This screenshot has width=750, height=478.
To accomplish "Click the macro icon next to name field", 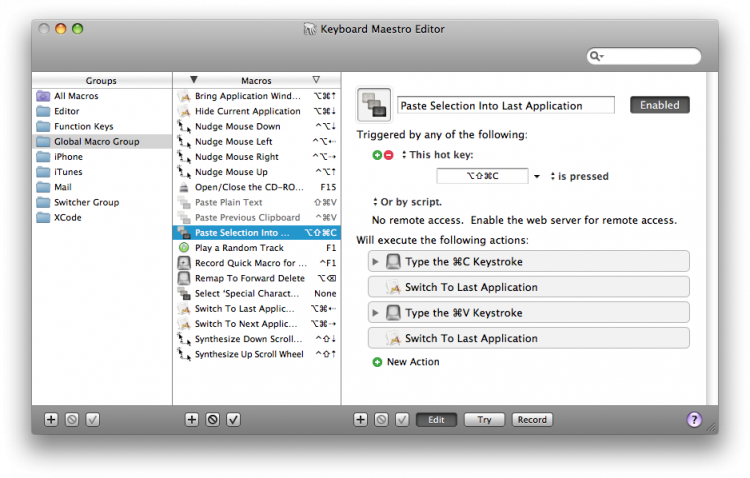I will (374, 104).
